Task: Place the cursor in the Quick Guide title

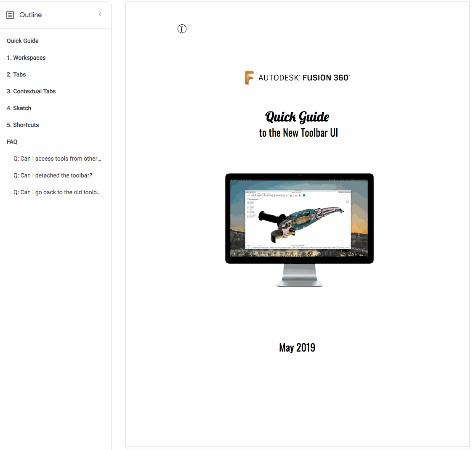Action: [297, 117]
